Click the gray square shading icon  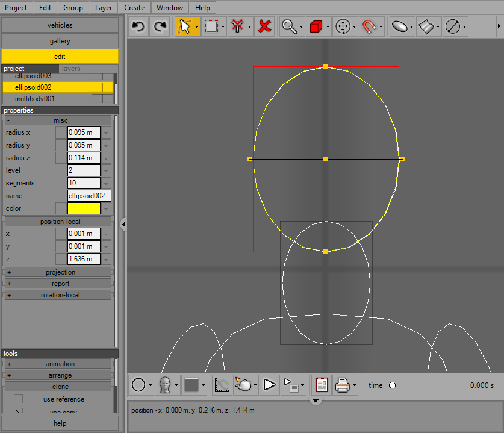pos(191,385)
